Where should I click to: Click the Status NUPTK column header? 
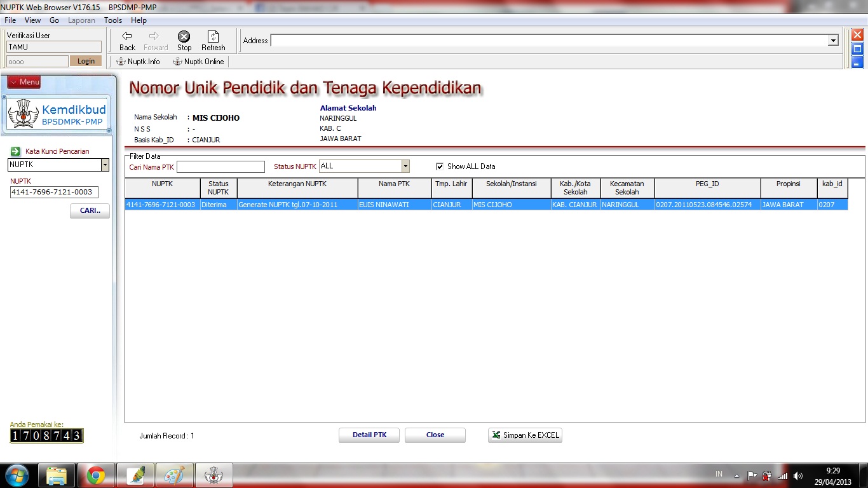click(x=219, y=188)
